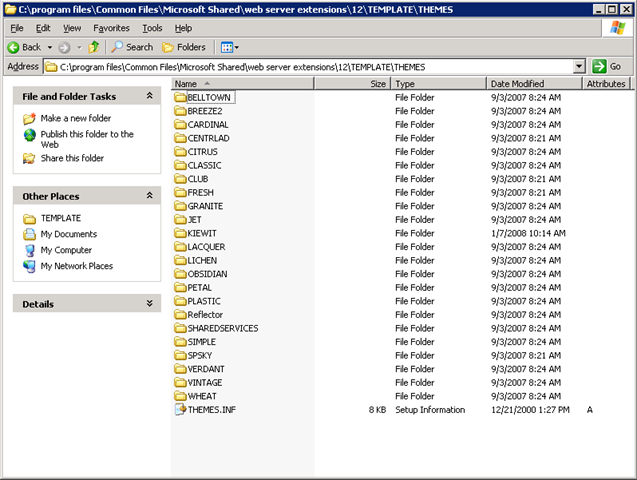Select the SHAREDSERVICES folder icon

point(180,329)
